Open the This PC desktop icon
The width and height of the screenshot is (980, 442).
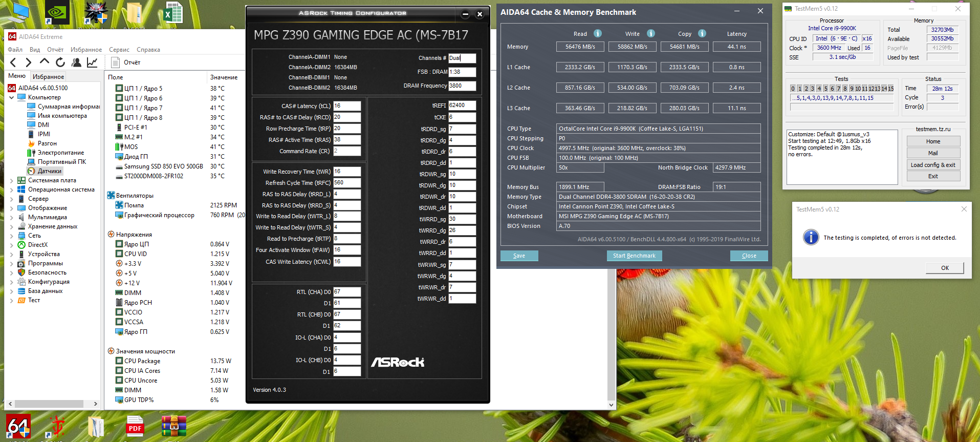point(19,13)
